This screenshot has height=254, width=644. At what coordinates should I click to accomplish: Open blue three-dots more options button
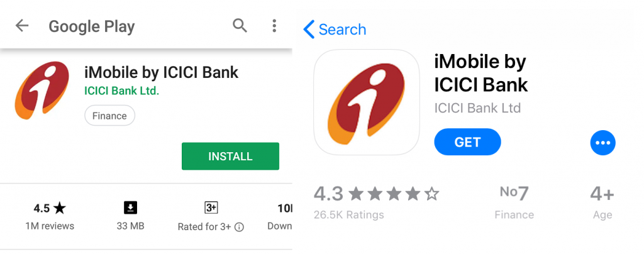click(x=602, y=143)
